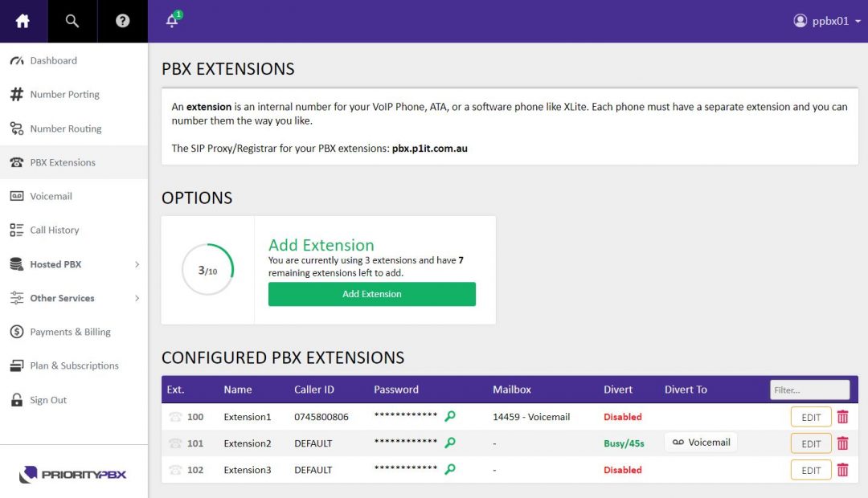Click the pbx.p1it.com.au registrar address
The width and height of the screenshot is (868, 498).
(429, 149)
